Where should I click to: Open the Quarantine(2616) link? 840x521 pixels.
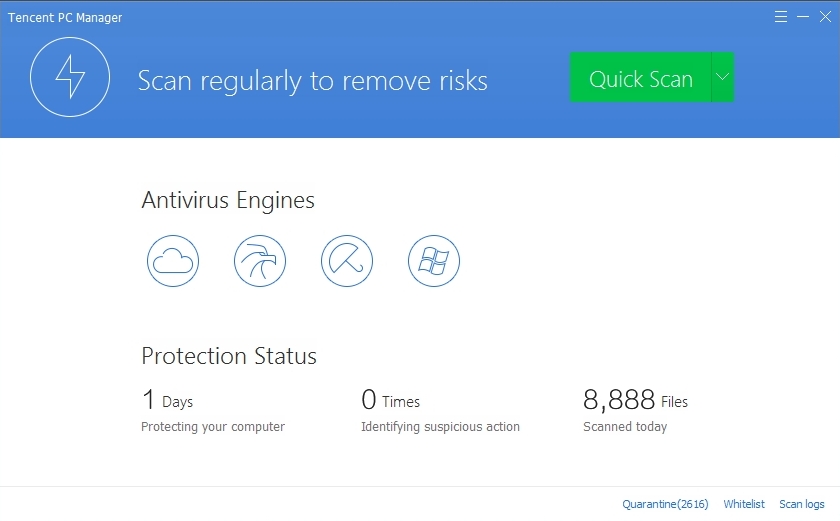click(x=665, y=504)
